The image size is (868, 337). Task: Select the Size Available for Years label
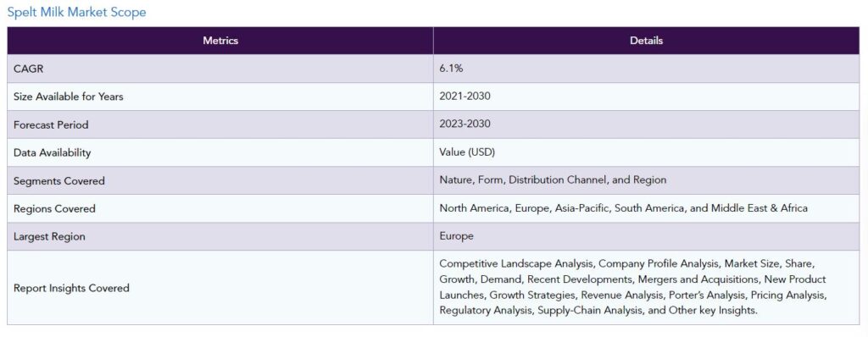point(68,97)
